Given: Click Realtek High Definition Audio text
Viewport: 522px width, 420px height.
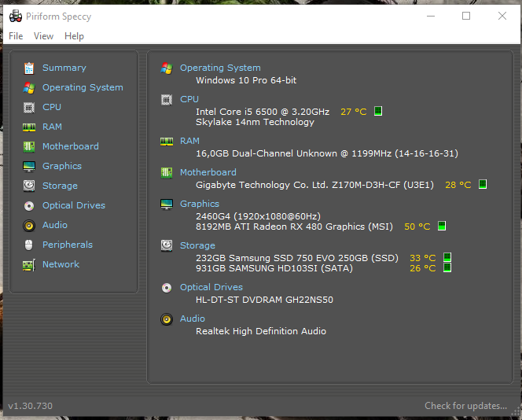Looking at the screenshot, I should click(x=261, y=331).
